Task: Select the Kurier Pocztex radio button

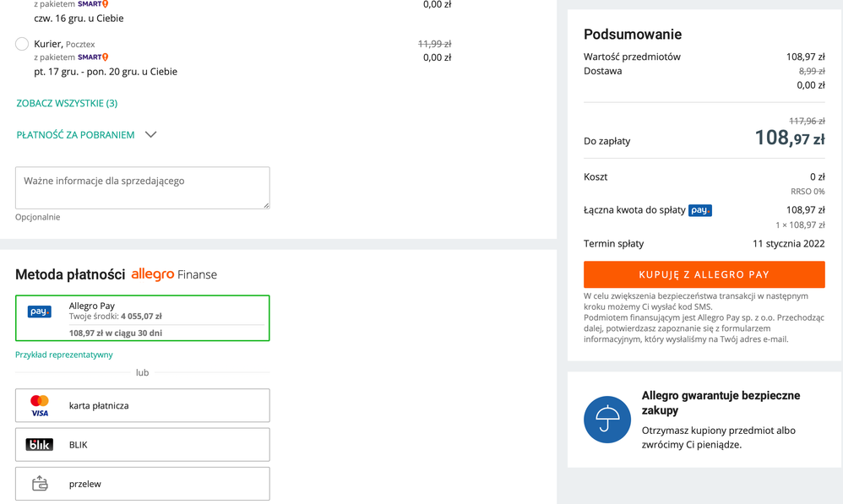Action: [22, 44]
